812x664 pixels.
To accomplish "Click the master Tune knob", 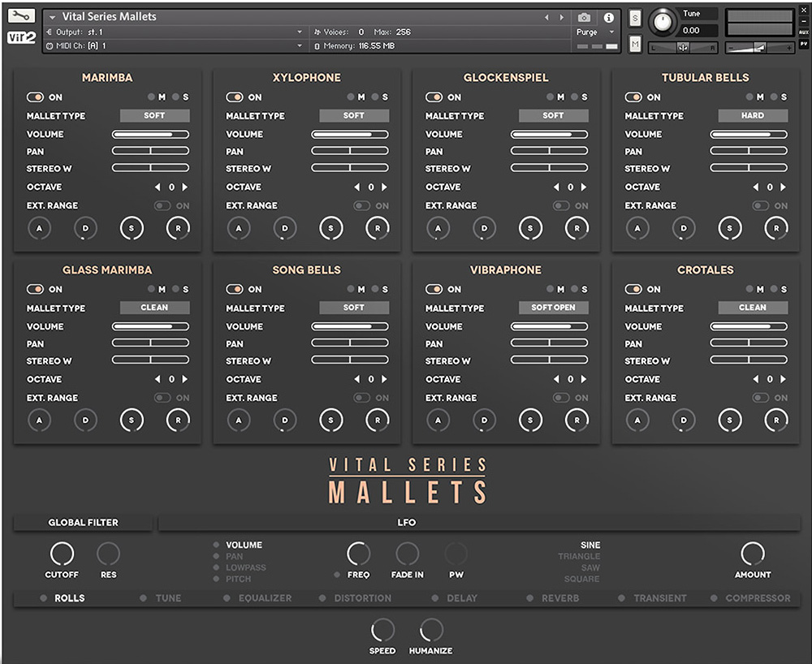I will pos(663,23).
